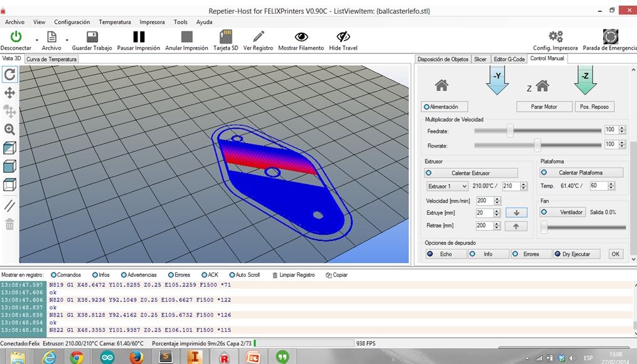Select the move view arrows tool
Screen dimensions: 637x364
click(x=10, y=93)
